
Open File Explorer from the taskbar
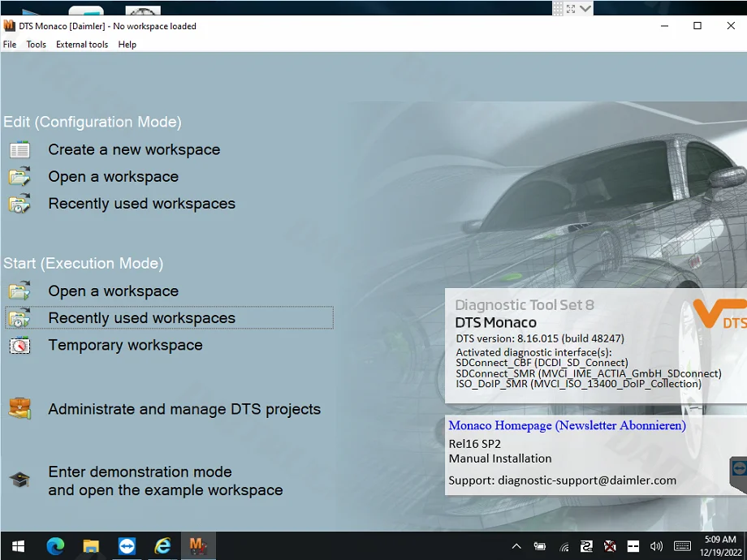91,546
